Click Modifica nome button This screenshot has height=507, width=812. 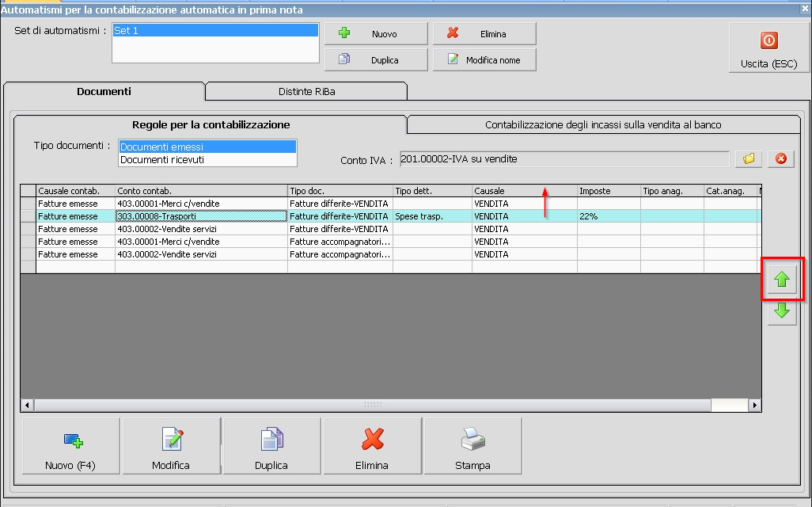484,59
